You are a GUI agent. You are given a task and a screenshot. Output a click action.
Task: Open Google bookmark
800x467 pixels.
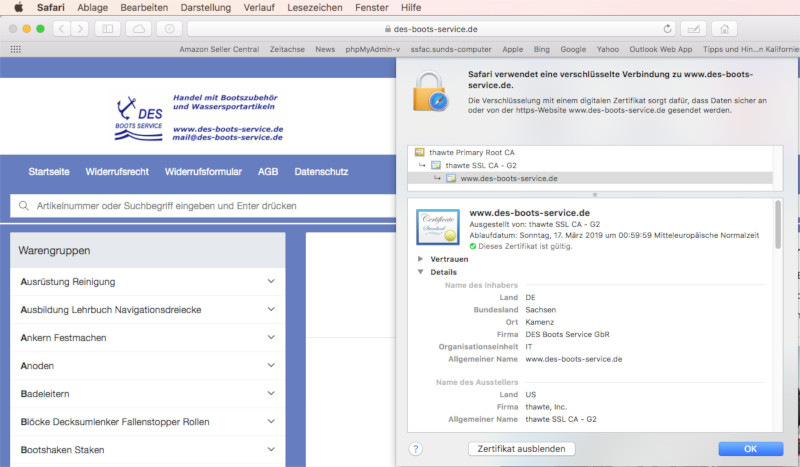click(573, 49)
